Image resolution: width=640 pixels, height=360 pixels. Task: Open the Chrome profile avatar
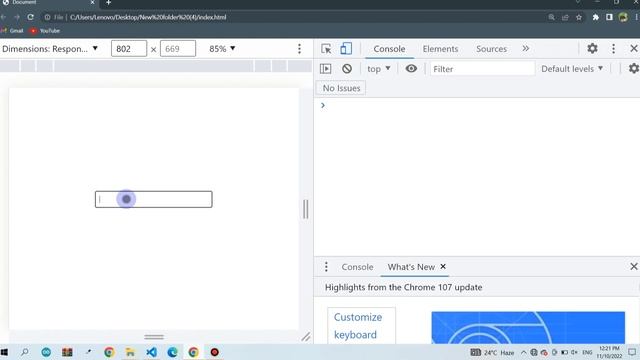point(623,17)
